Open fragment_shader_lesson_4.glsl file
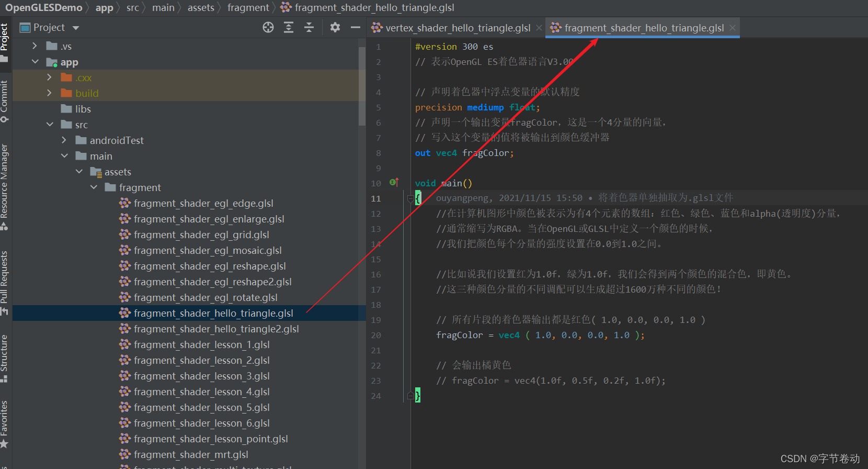 point(202,392)
